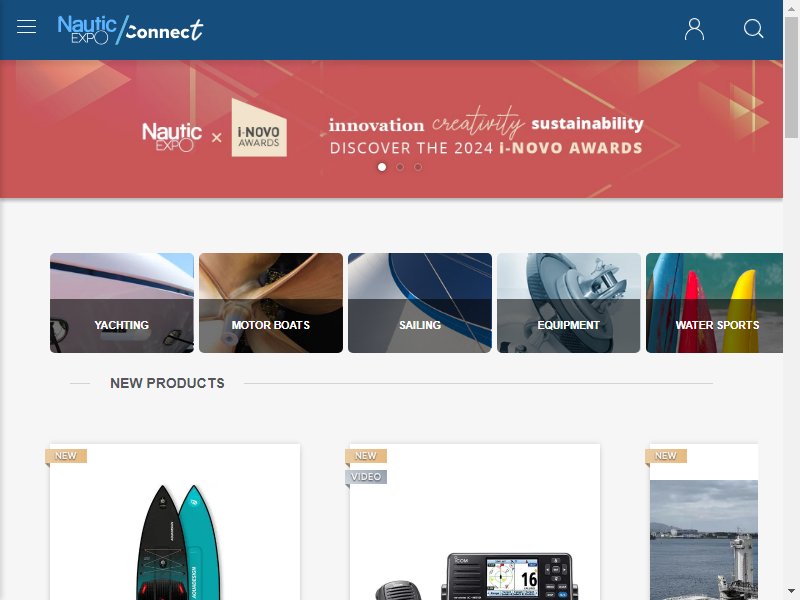Open the Yachting category tile

(x=122, y=303)
